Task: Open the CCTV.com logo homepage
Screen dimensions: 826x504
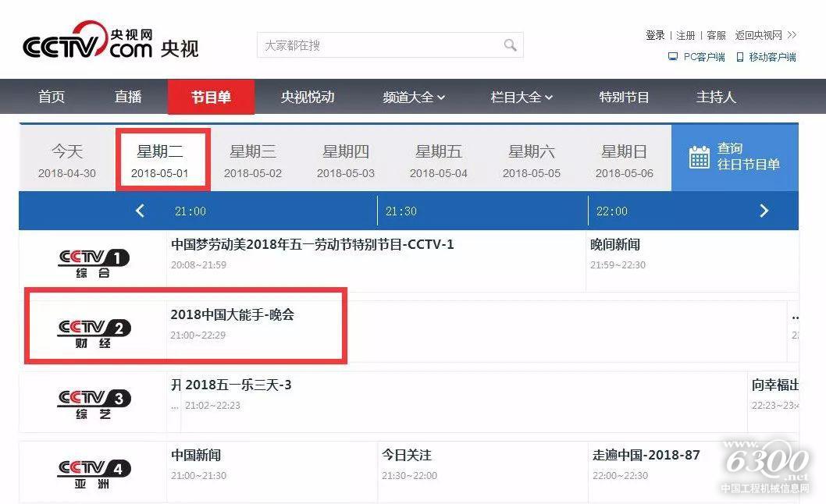Action: coord(109,44)
